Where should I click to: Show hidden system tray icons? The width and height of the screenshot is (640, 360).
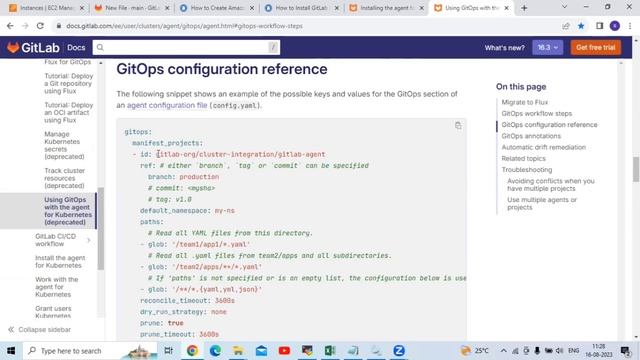[504, 351]
